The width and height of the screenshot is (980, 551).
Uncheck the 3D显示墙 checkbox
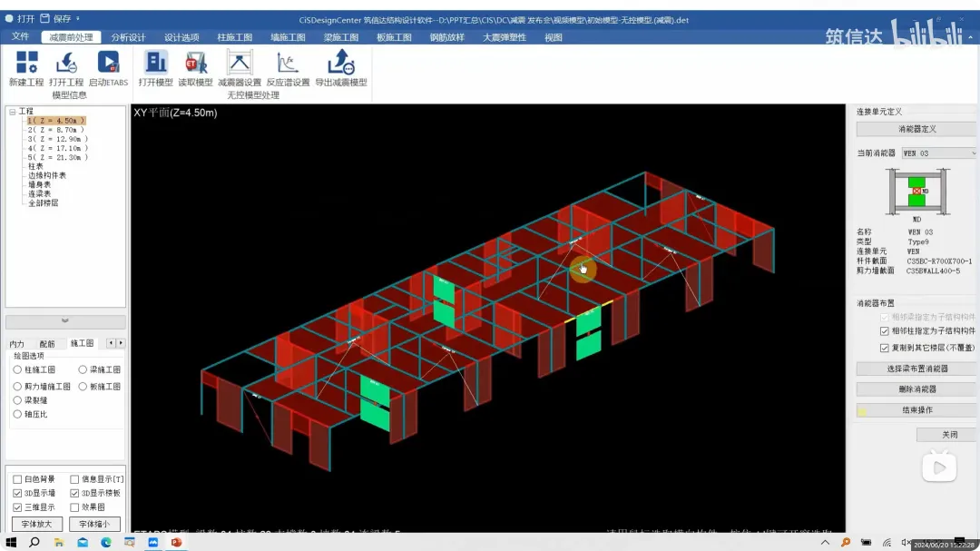point(17,493)
